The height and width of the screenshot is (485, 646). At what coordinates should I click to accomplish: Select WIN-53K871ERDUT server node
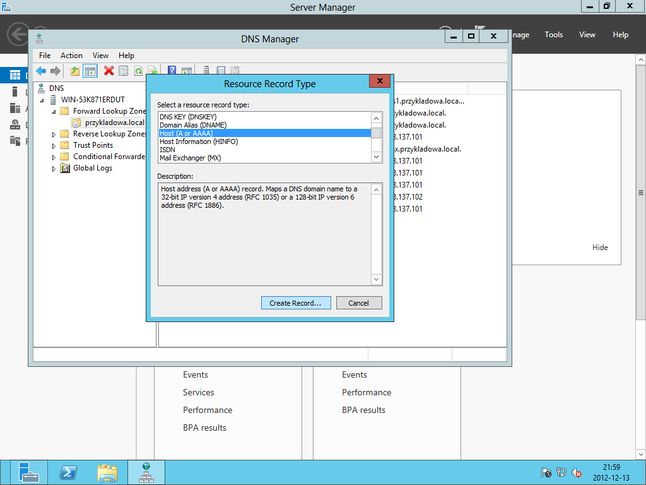pyautogui.click(x=93, y=99)
